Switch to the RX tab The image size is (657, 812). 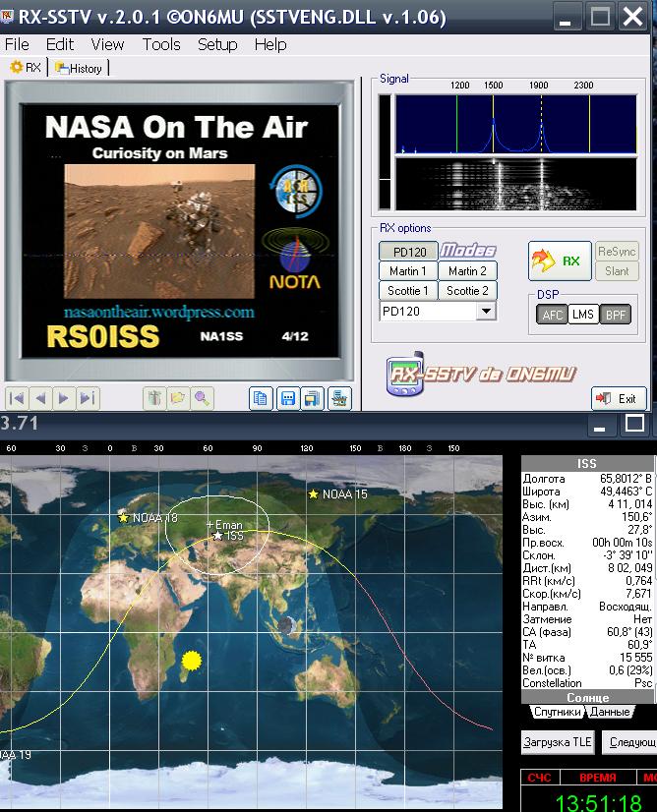click(x=26, y=67)
